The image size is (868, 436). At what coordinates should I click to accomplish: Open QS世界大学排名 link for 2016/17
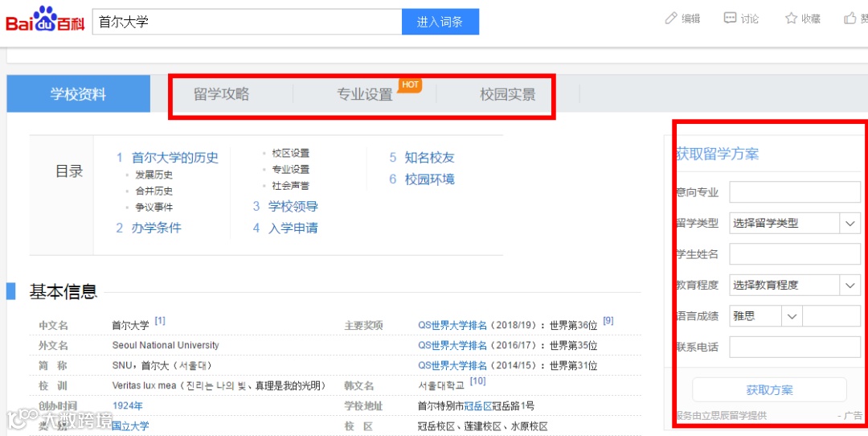pyautogui.click(x=452, y=346)
